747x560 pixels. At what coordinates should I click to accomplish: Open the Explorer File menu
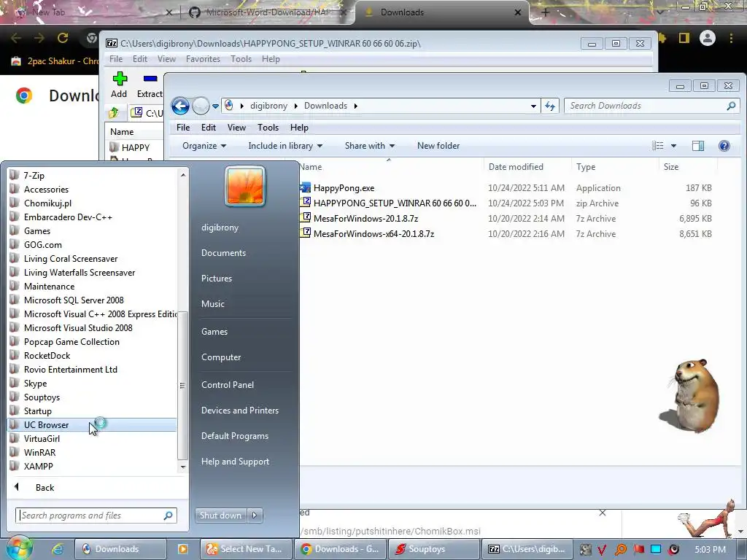click(183, 127)
